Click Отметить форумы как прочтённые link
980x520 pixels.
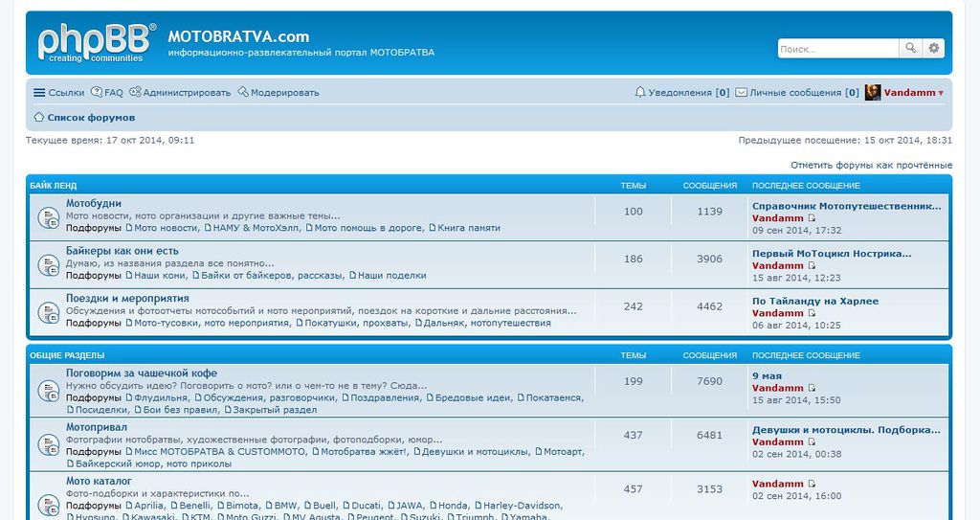[871, 165]
